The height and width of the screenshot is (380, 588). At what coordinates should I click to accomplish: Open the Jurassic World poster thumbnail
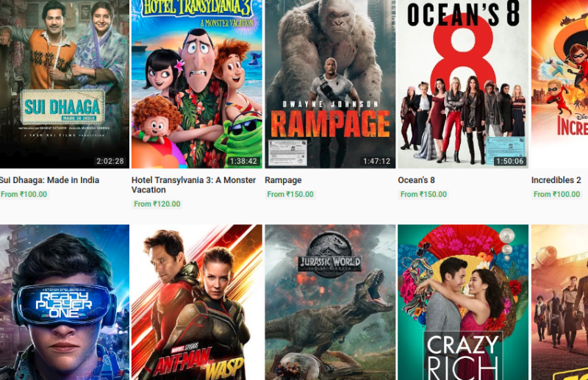pos(330,302)
